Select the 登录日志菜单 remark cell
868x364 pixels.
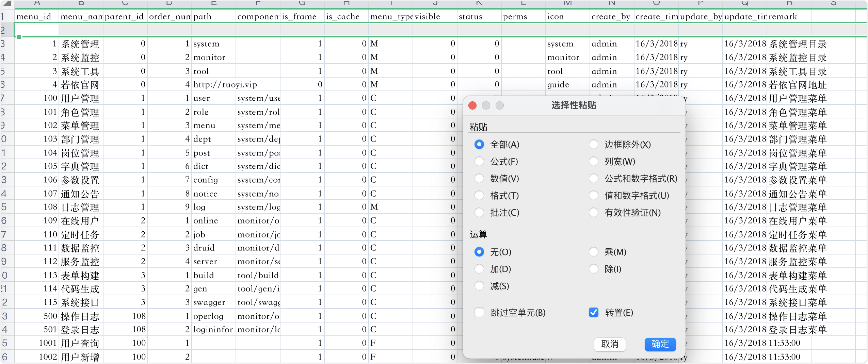798,329
